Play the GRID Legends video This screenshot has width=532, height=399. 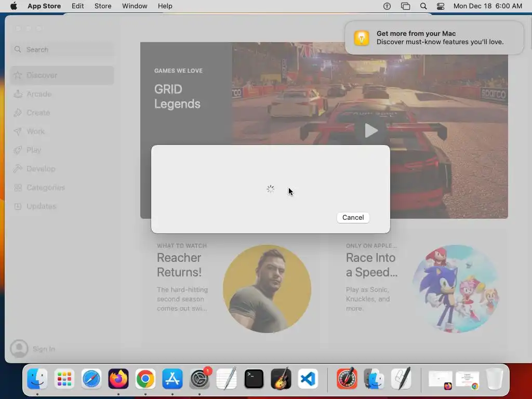[371, 130]
